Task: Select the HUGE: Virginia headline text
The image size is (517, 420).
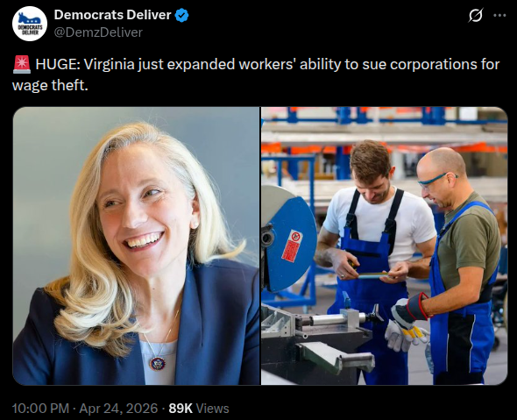Action: point(267,64)
